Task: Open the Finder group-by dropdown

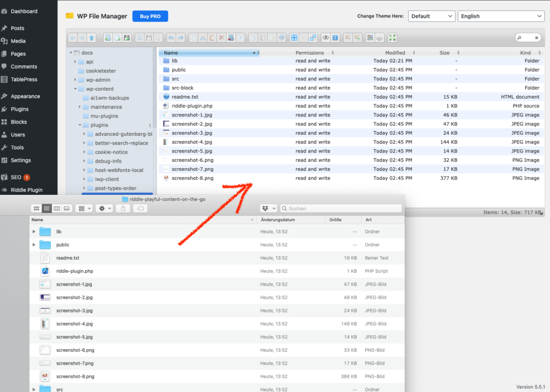Action: click(x=84, y=209)
